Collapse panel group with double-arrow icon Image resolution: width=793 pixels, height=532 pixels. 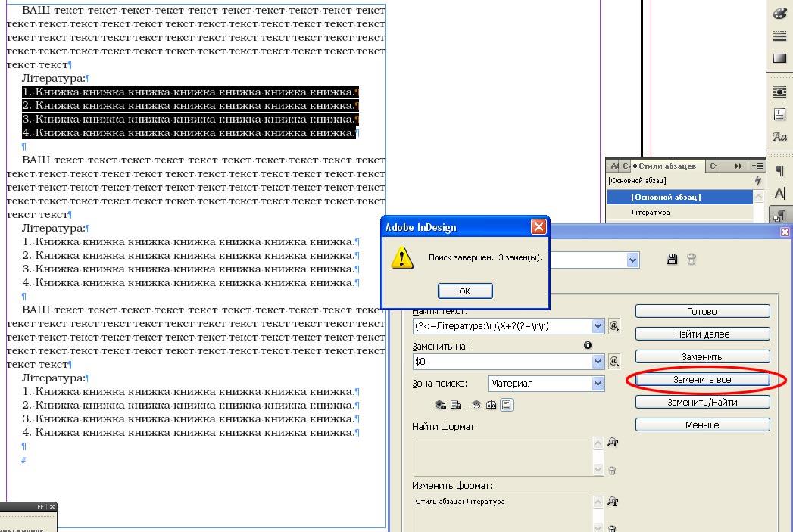pos(738,166)
